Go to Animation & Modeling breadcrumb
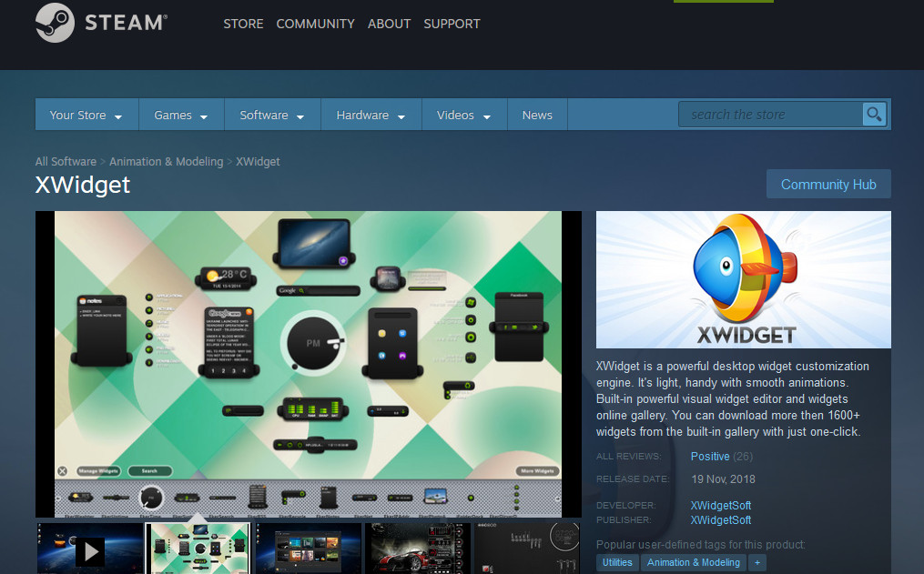The height and width of the screenshot is (574, 924). click(x=167, y=161)
